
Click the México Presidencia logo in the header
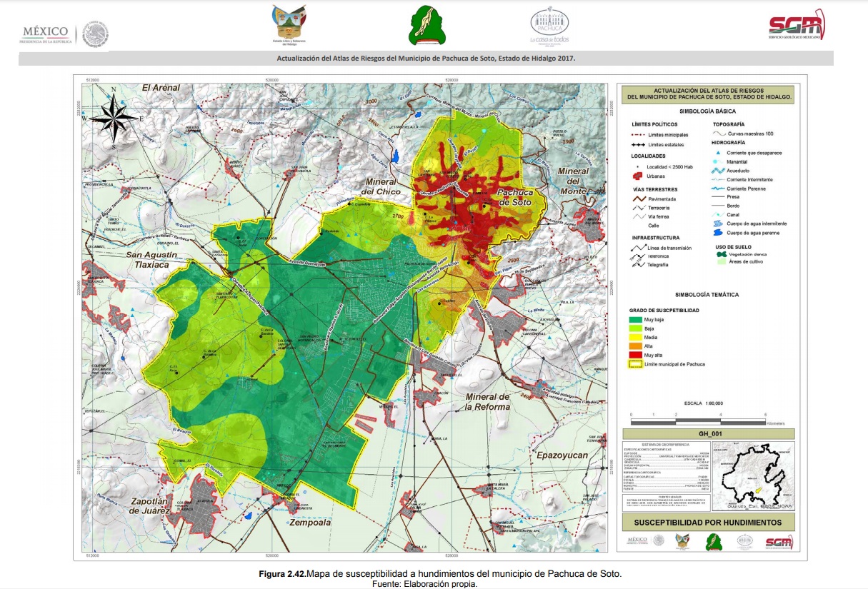coord(65,33)
